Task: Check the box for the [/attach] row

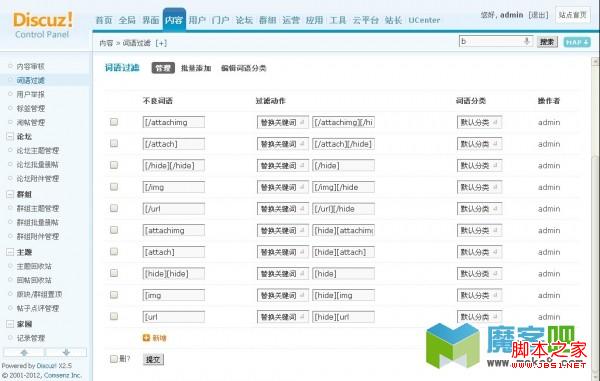Action: tap(114, 143)
